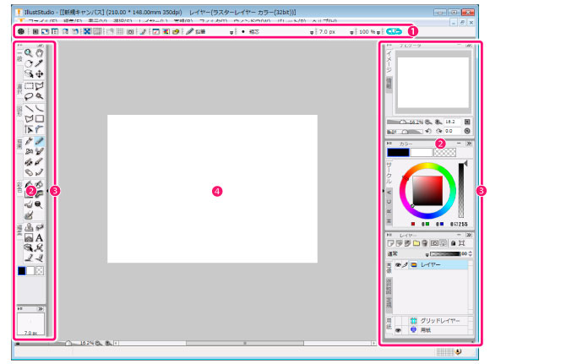
Task: Click the black main color swatch in カラー panel
Action: click(x=398, y=153)
